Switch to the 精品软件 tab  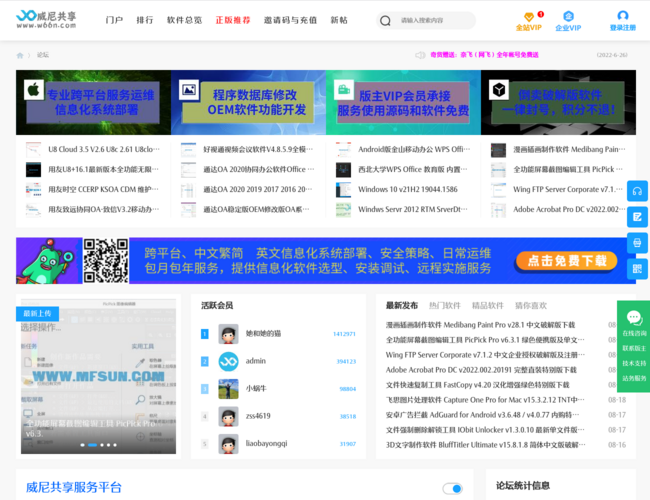click(488, 306)
